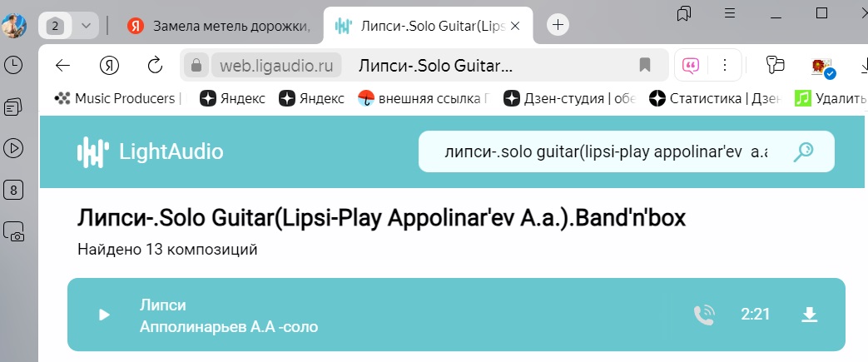Open Yandex home with the Я button
The image size is (868, 362).
click(x=109, y=65)
